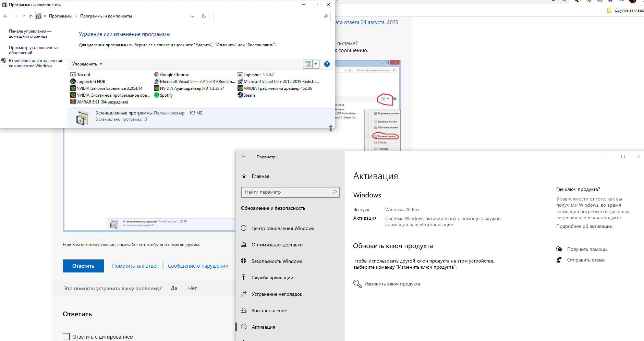Select NVIDIA GeForce Experience 3.20.4.14
This screenshot has height=341, width=644.
(106, 88)
